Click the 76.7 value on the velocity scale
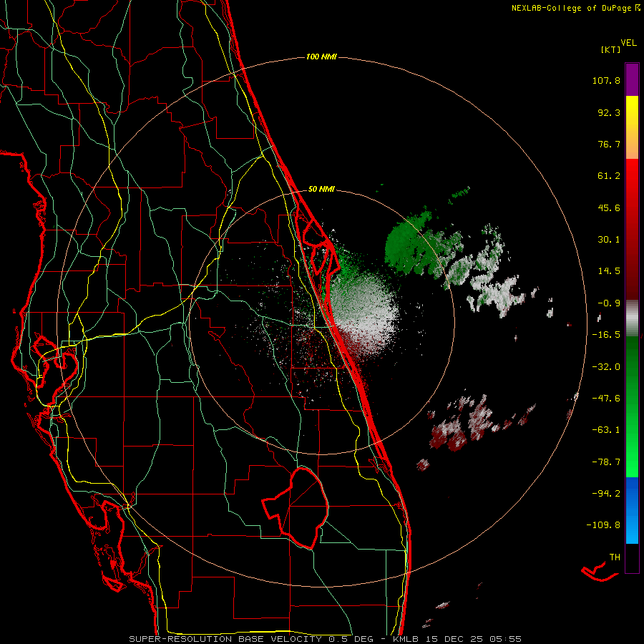 pos(609,144)
